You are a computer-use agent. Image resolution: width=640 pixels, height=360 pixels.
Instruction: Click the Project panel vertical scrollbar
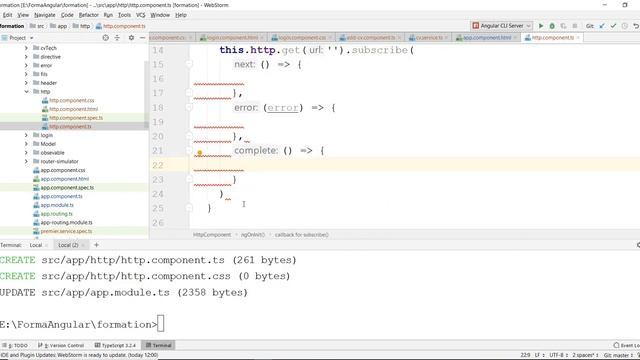(146, 95)
